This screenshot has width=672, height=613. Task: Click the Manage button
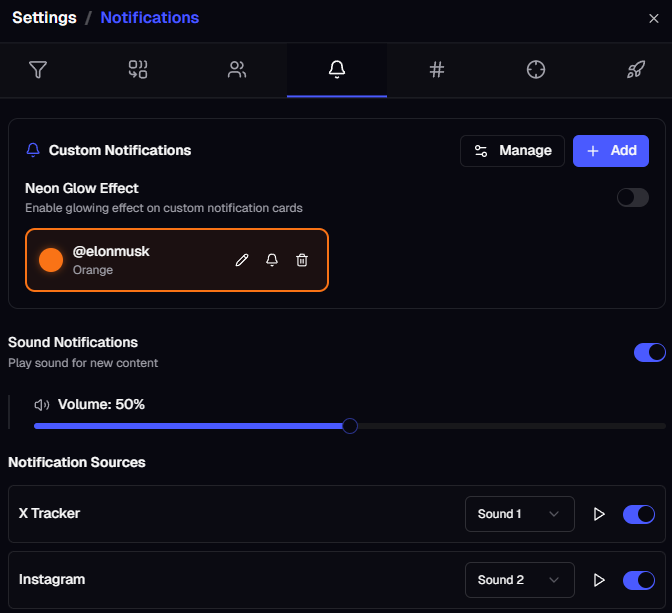pos(512,151)
